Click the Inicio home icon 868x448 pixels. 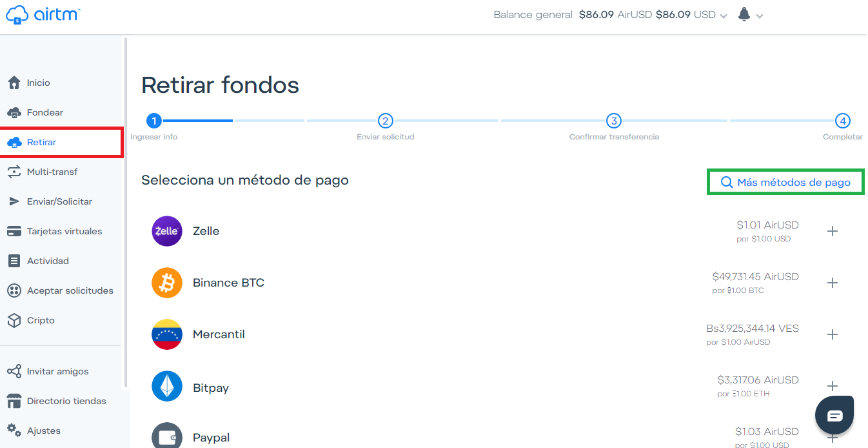[14, 83]
